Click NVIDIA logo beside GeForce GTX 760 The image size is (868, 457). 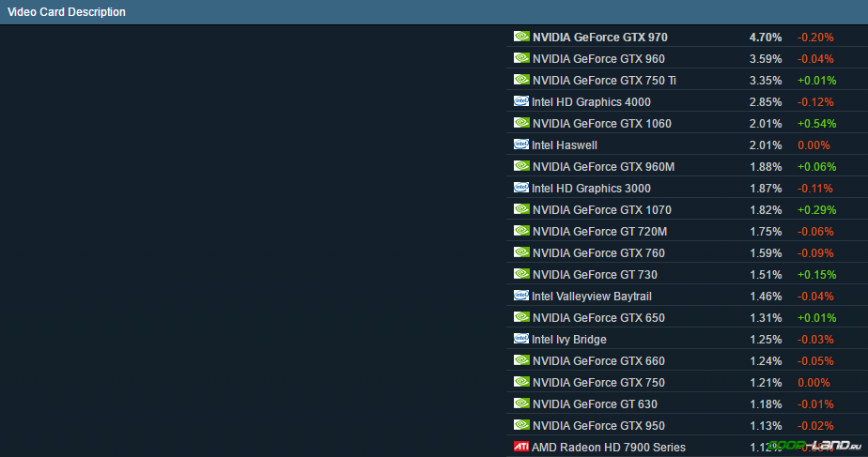click(521, 252)
